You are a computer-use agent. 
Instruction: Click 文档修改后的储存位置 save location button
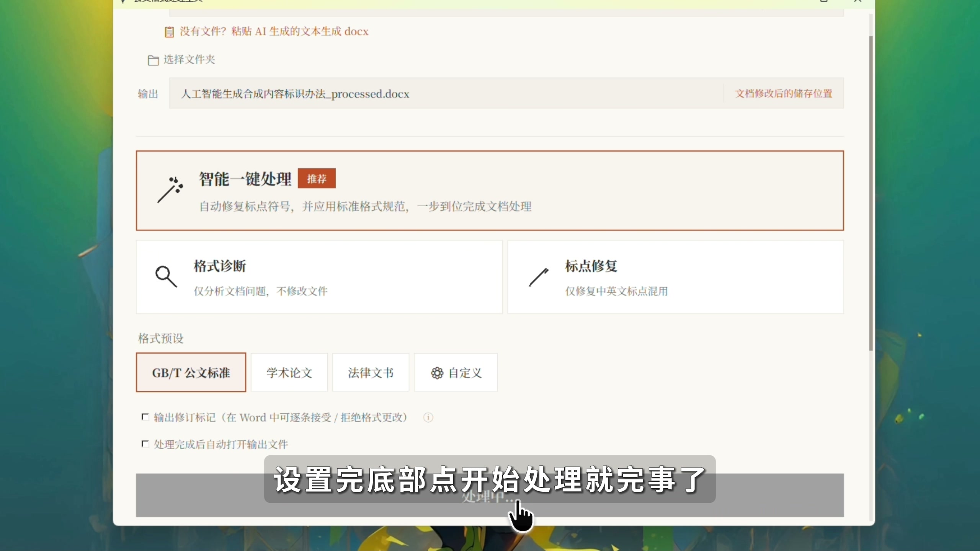click(x=784, y=93)
